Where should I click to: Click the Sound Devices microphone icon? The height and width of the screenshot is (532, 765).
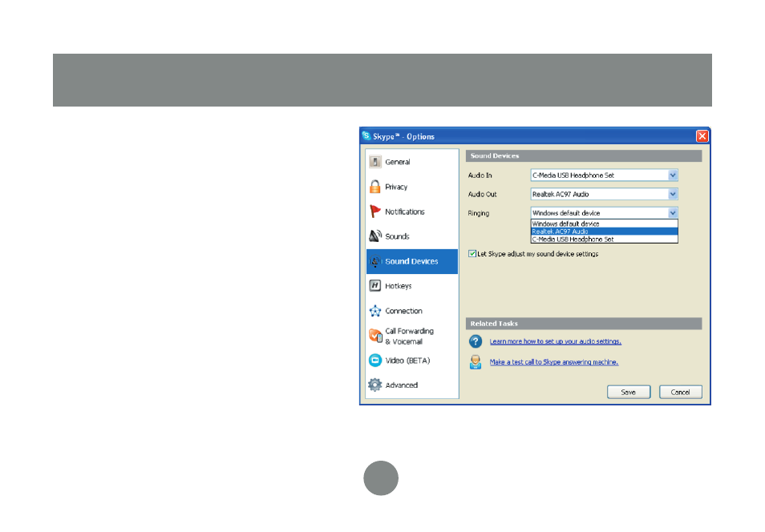tap(374, 261)
